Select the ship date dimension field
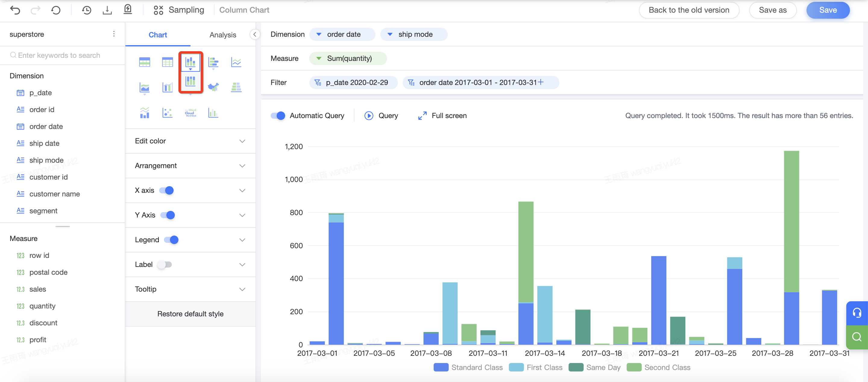The width and height of the screenshot is (868, 382). (44, 143)
